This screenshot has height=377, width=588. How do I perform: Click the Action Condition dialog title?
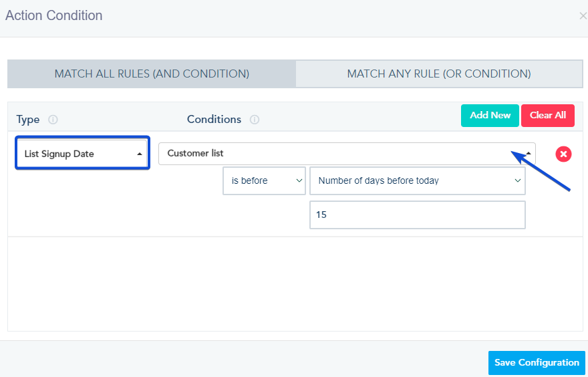coord(54,15)
